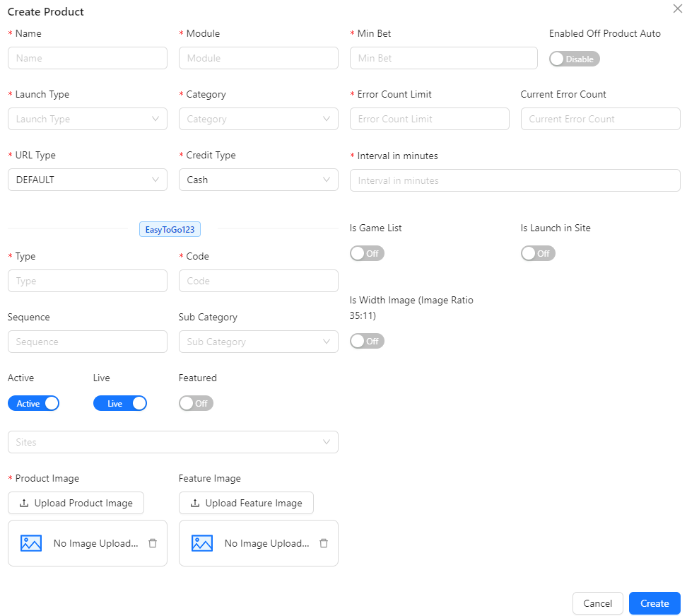Change the Credit Type from Cash
This screenshot has height=616, width=687.
pos(258,180)
